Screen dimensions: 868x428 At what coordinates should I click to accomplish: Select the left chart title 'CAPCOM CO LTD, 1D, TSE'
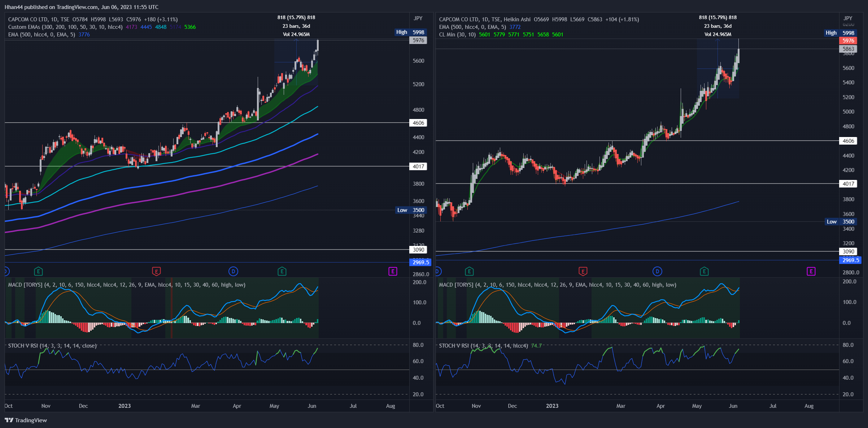[x=39, y=19]
